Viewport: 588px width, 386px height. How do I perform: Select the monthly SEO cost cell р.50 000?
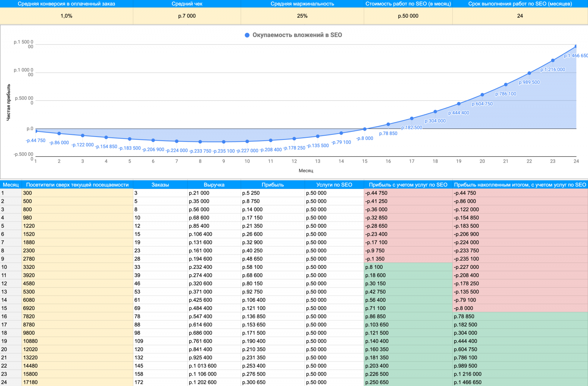pyautogui.click(x=408, y=16)
